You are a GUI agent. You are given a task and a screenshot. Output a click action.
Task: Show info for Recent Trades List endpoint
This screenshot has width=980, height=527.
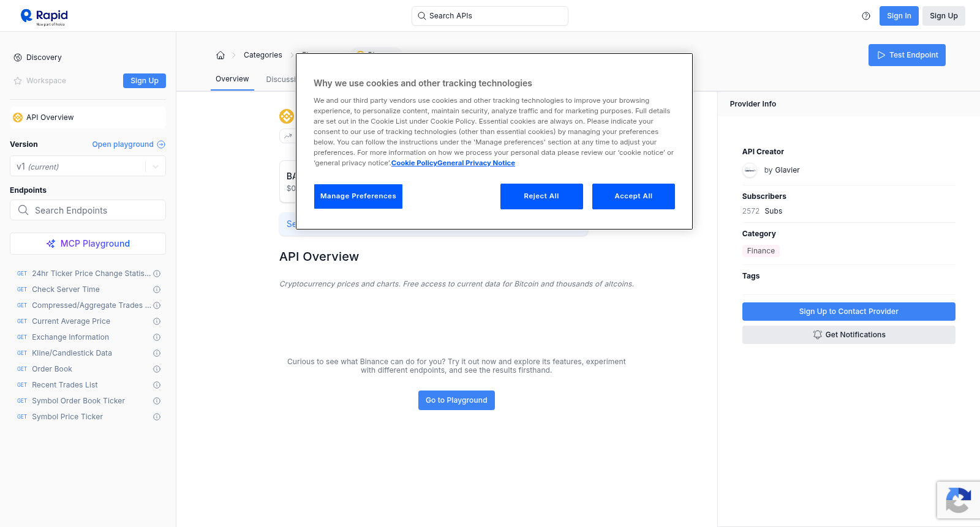pos(157,385)
